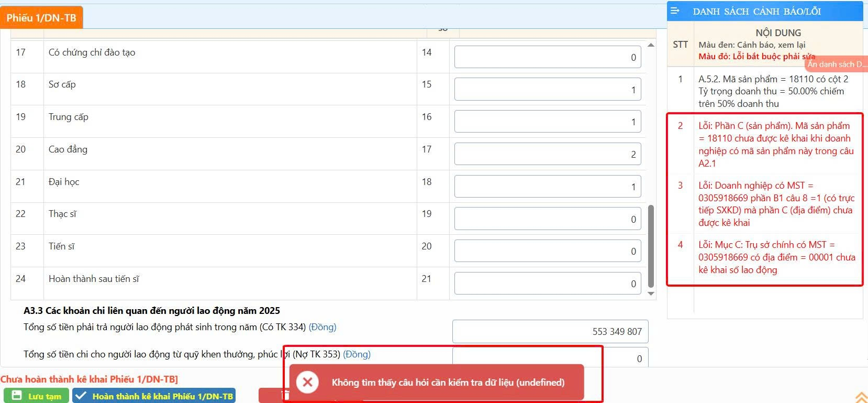Select error 4 about Trụ sở chính
Screen dimensions: 868x403
point(776,257)
